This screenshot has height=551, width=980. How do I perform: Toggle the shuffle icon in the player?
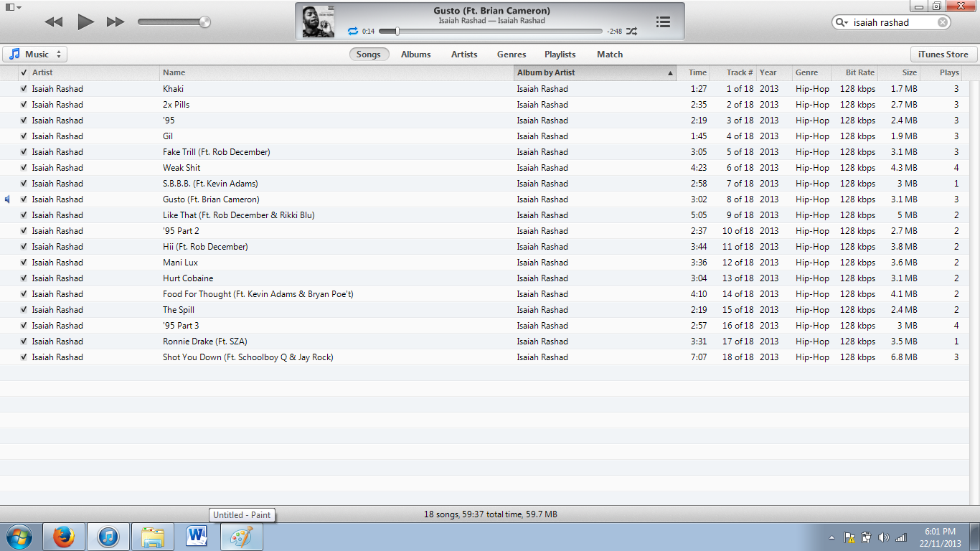click(x=631, y=32)
